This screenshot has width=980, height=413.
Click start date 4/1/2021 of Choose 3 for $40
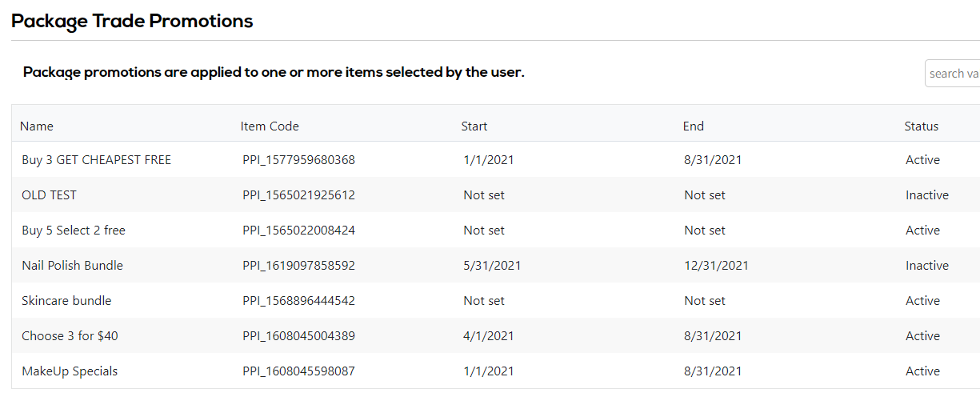tap(489, 335)
